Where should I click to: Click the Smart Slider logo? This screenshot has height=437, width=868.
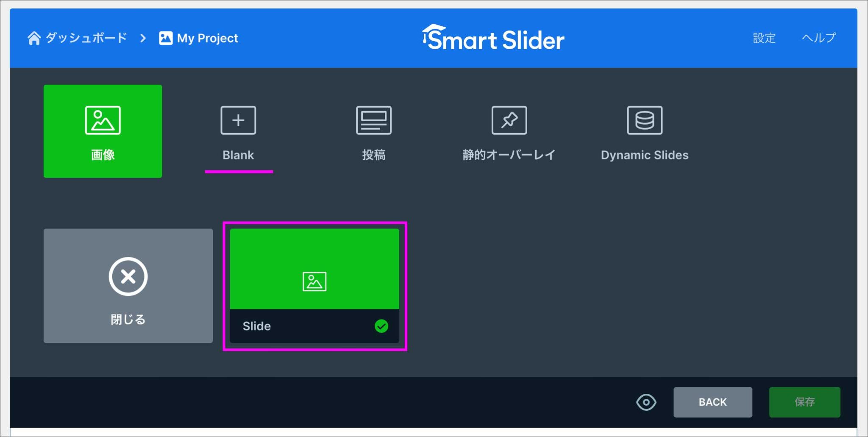click(x=493, y=39)
